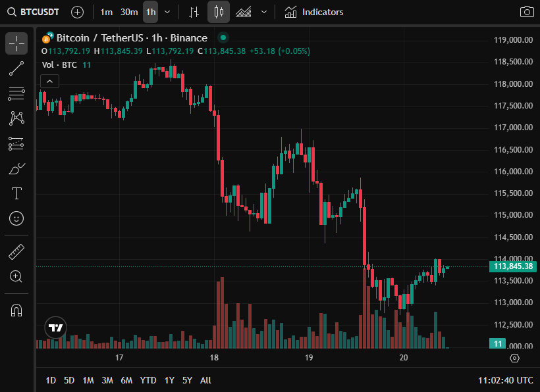Image resolution: width=540 pixels, height=392 pixels.
Task: Toggle the magnet mode
Action: pyautogui.click(x=16, y=310)
